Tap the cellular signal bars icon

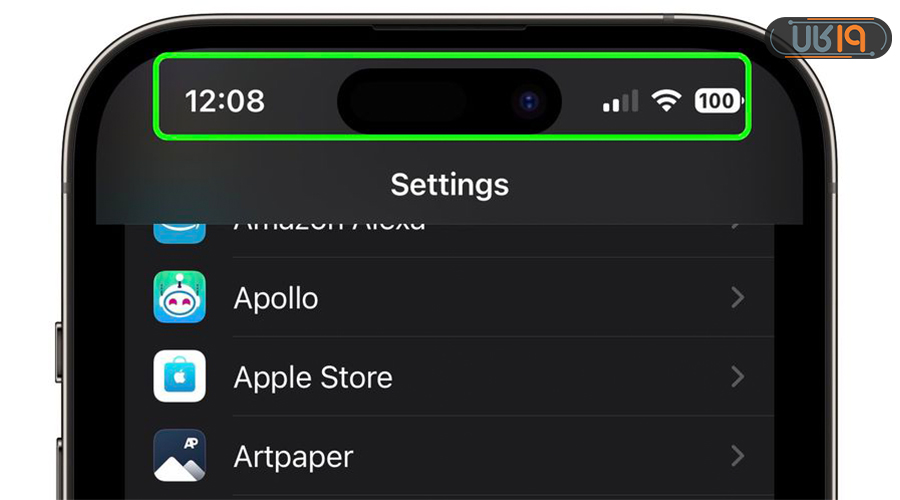coord(620,101)
